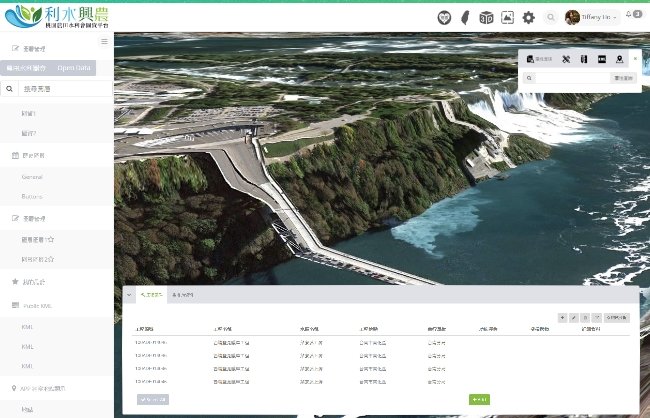Close the floating tool panel
The image size is (650, 418).
[635, 58]
